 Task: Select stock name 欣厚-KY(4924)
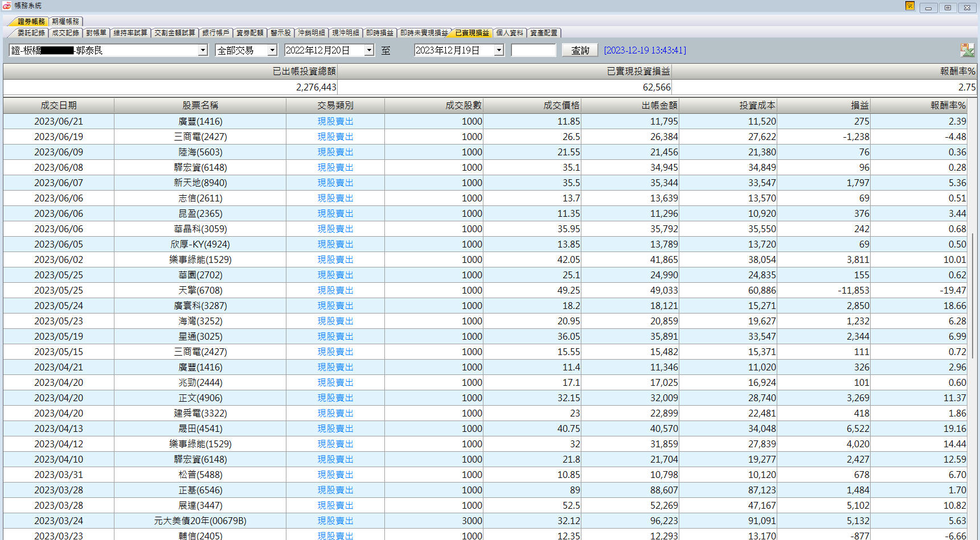point(200,244)
